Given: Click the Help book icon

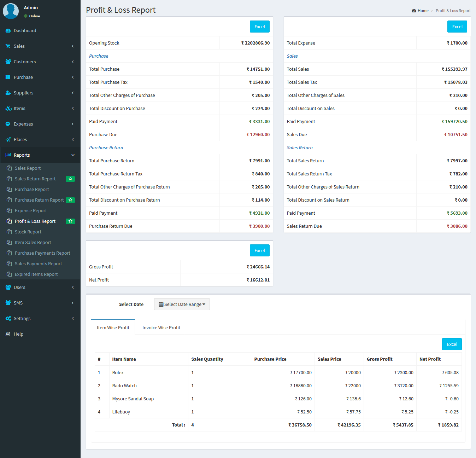Looking at the screenshot, I should (x=8, y=334).
